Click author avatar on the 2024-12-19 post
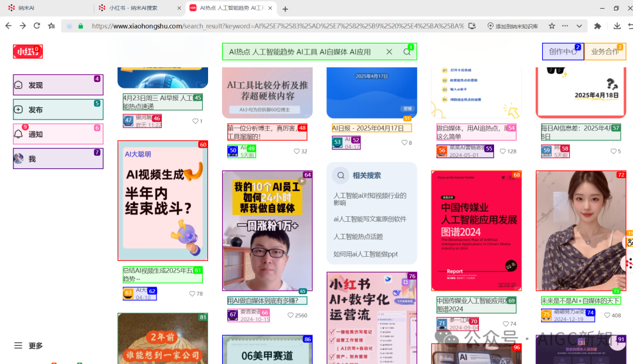 pos(546,315)
